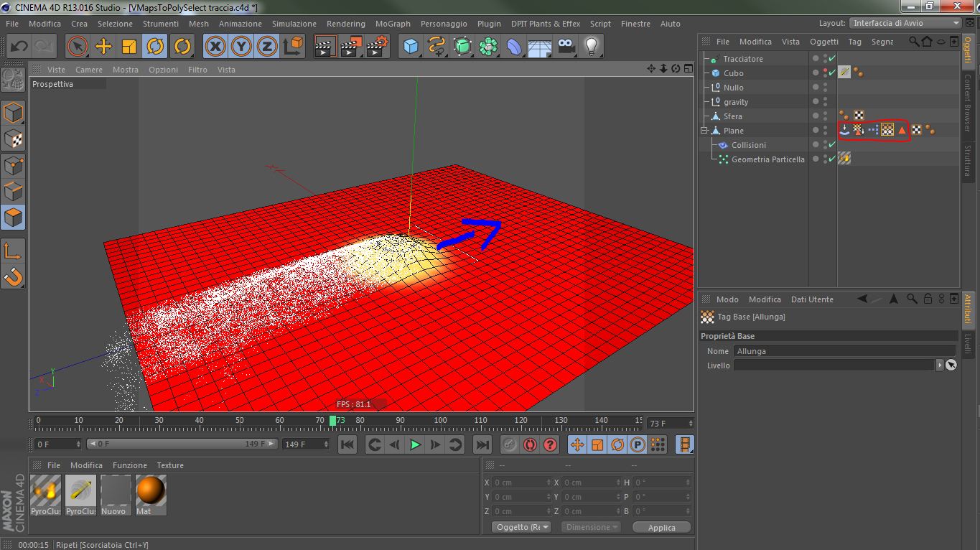Jump to the start of the animation
980x550 pixels.
tap(347, 444)
